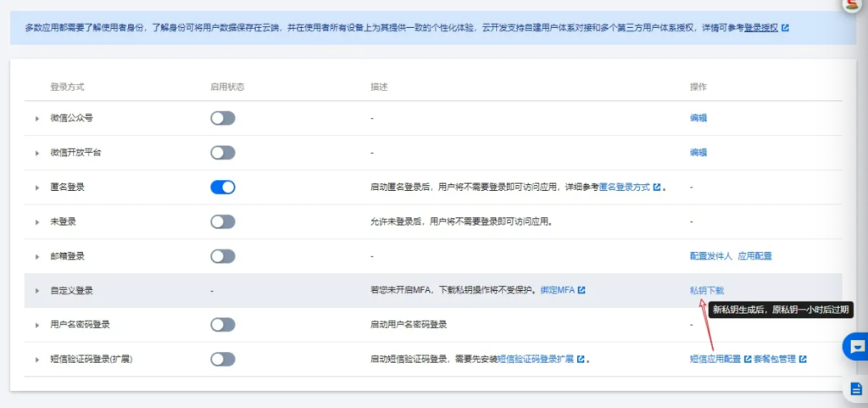Click external link icon next to 绑定MFA
The image size is (868, 408).
click(x=581, y=291)
